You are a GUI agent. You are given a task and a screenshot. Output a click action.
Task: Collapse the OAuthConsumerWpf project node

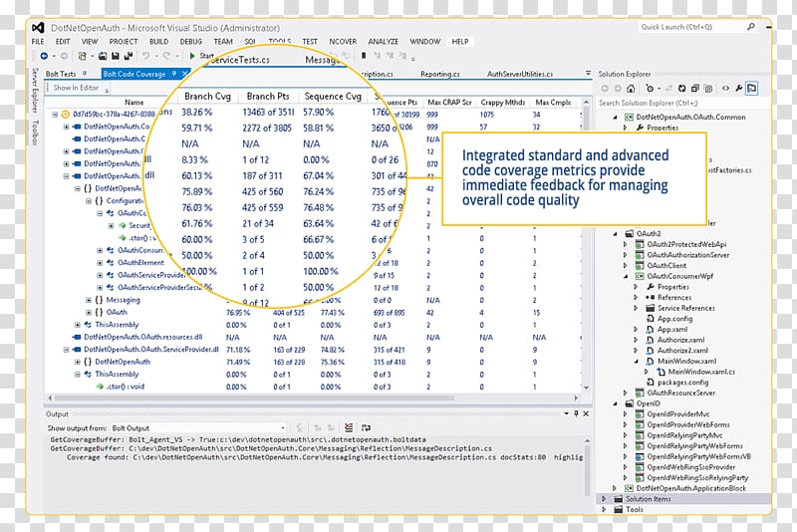626,276
